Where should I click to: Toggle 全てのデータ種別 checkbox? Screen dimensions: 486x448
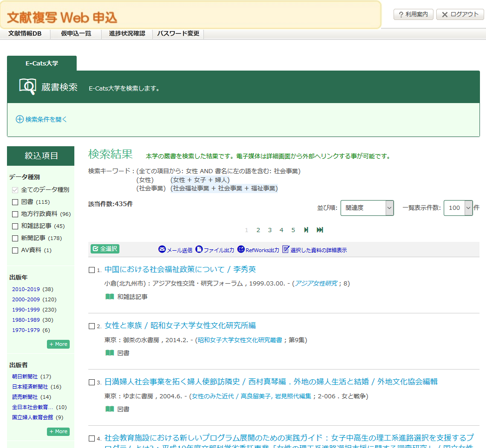pyautogui.click(x=15, y=190)
